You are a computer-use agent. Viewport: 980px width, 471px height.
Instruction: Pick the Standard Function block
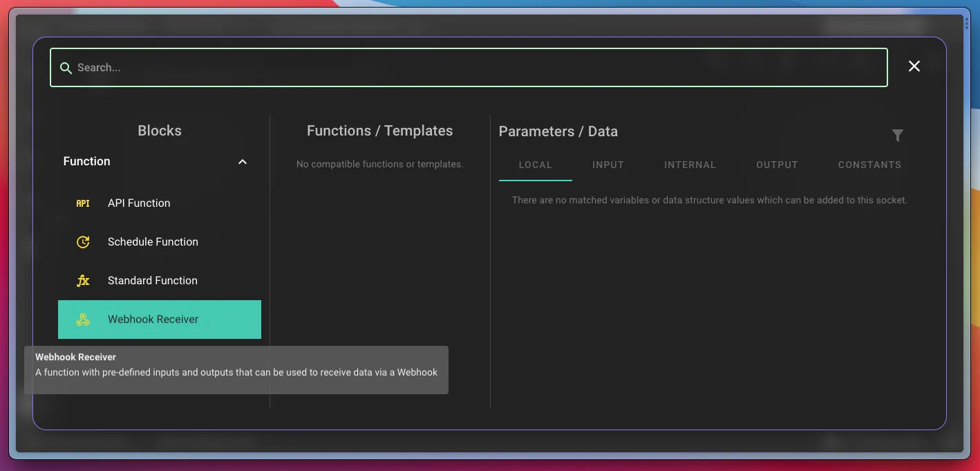click(x=153, y=281)
